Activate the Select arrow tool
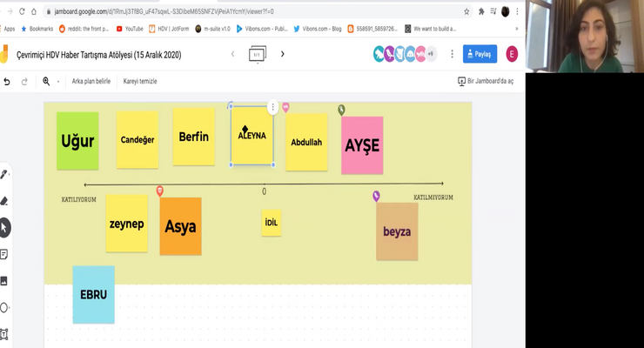The height and width of the screenshot is (348, 644). click(x=4, y=227)
